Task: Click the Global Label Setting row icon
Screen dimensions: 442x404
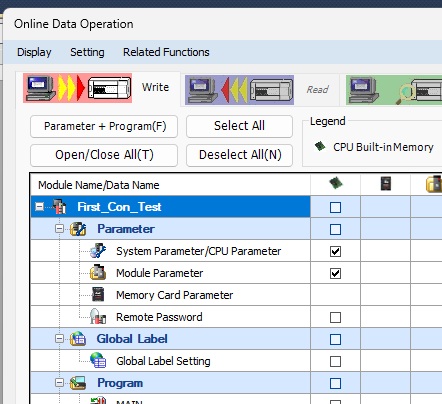Action: click(98, 360)
